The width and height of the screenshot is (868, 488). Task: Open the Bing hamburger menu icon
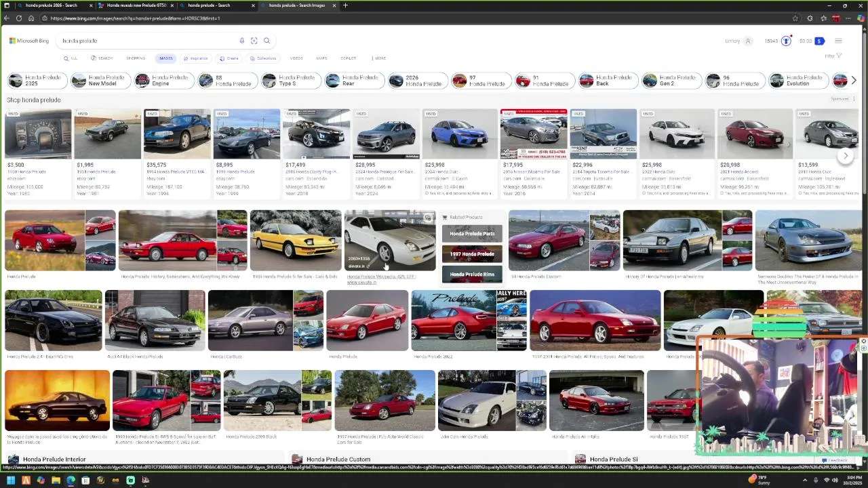838,41
